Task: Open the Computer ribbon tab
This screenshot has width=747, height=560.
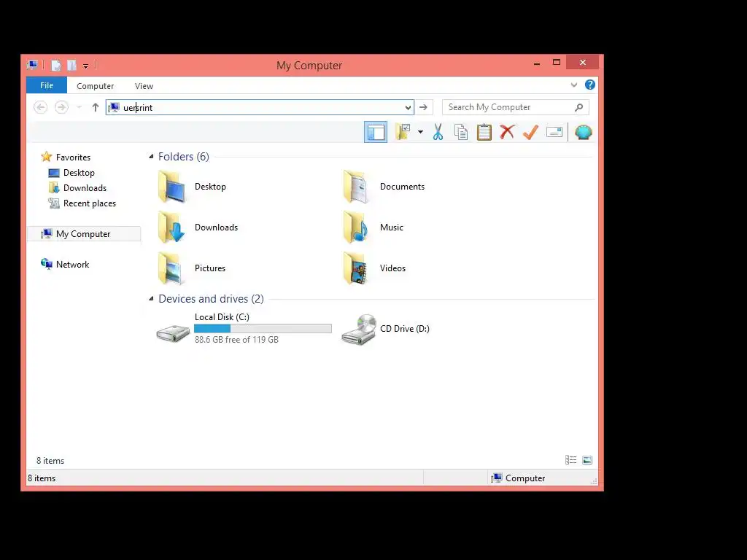Action: pos(96,86)
